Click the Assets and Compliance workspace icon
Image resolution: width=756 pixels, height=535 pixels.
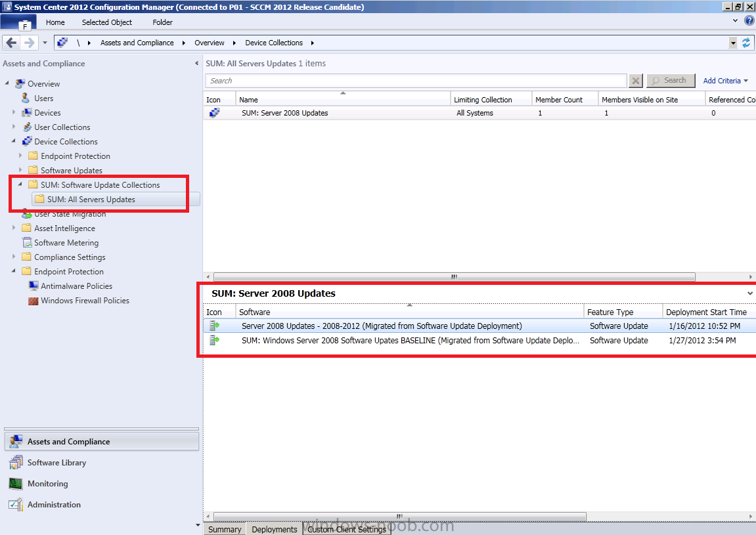coord(16,442)
